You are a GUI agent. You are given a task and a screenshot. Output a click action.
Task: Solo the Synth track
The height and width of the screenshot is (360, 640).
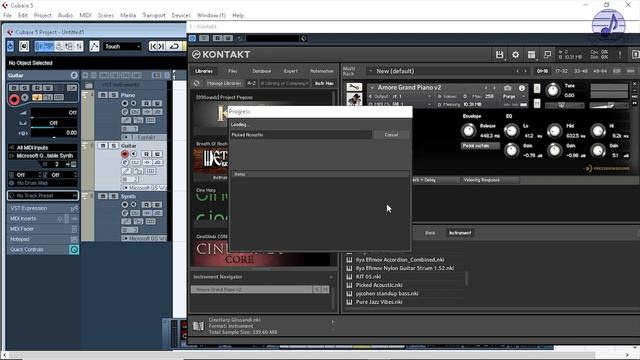pyautogui.click(x=113, y=196)
